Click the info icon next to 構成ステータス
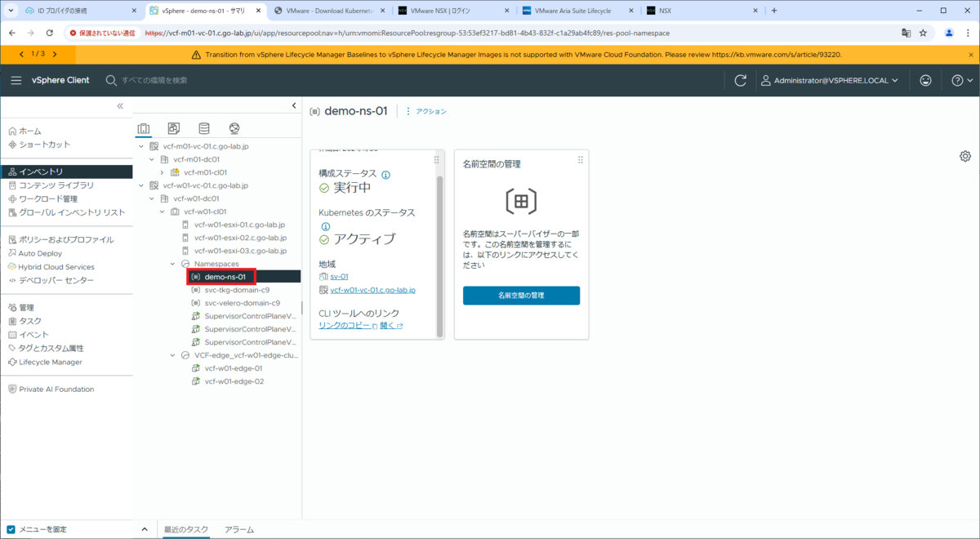Image resolution: width=980 pixels, height=539 pixels. coord(385,175)
